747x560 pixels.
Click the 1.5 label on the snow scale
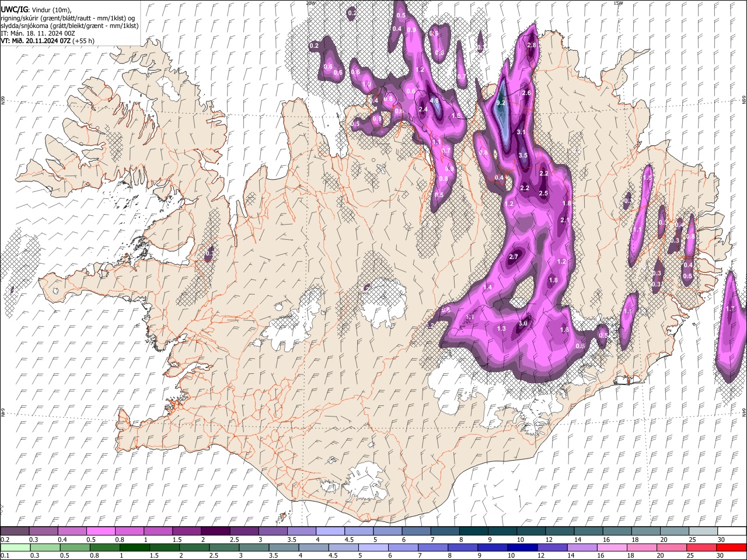coord(177,540)
